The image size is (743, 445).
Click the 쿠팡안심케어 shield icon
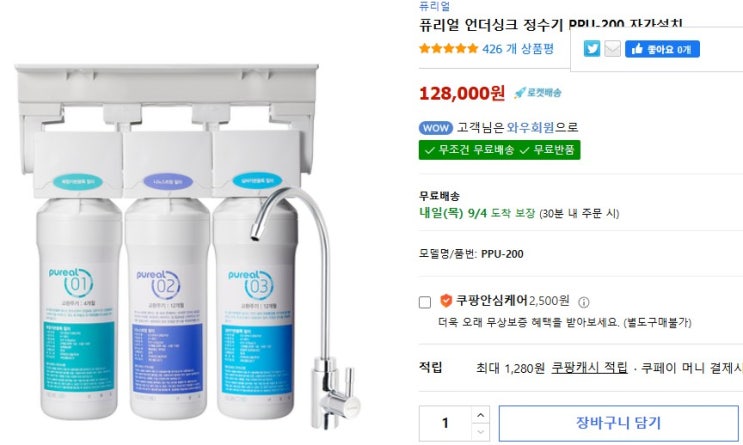click(x=445, y=300)
